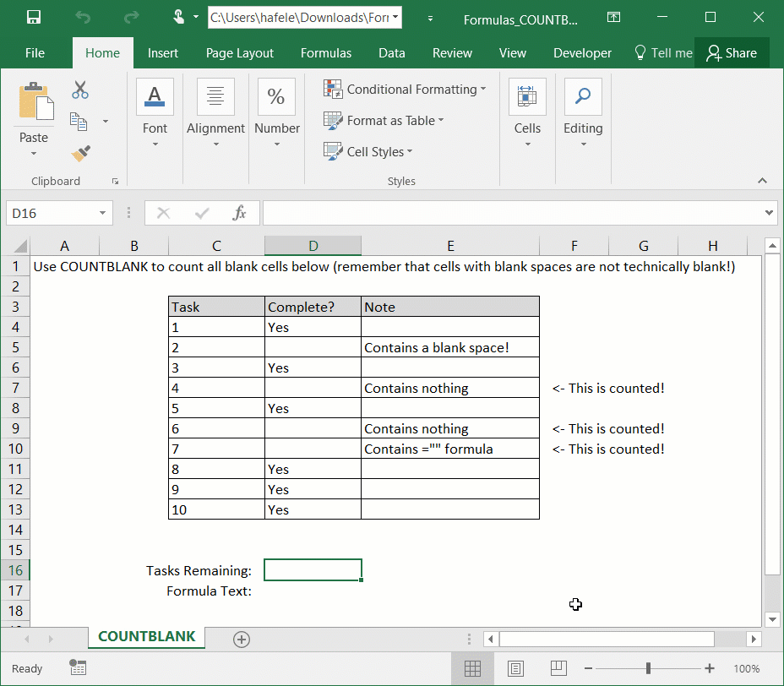Click the zoom in plus button
This screenshot has height=686, width=784.
(x=709, y=668)
